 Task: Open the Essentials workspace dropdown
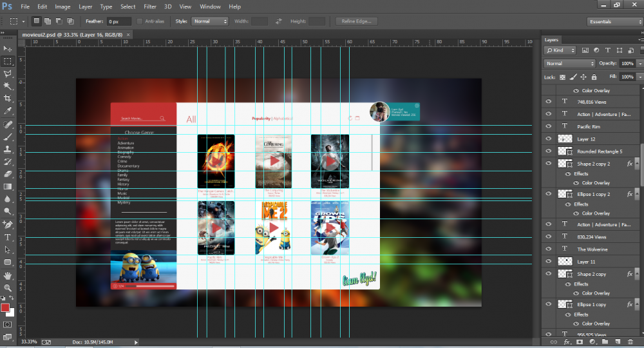pyautogui.click(x=614, y=21)
